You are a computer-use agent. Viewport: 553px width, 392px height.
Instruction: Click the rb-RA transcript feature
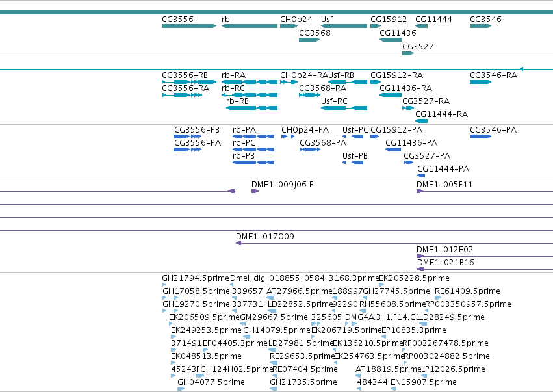(250, 82)
